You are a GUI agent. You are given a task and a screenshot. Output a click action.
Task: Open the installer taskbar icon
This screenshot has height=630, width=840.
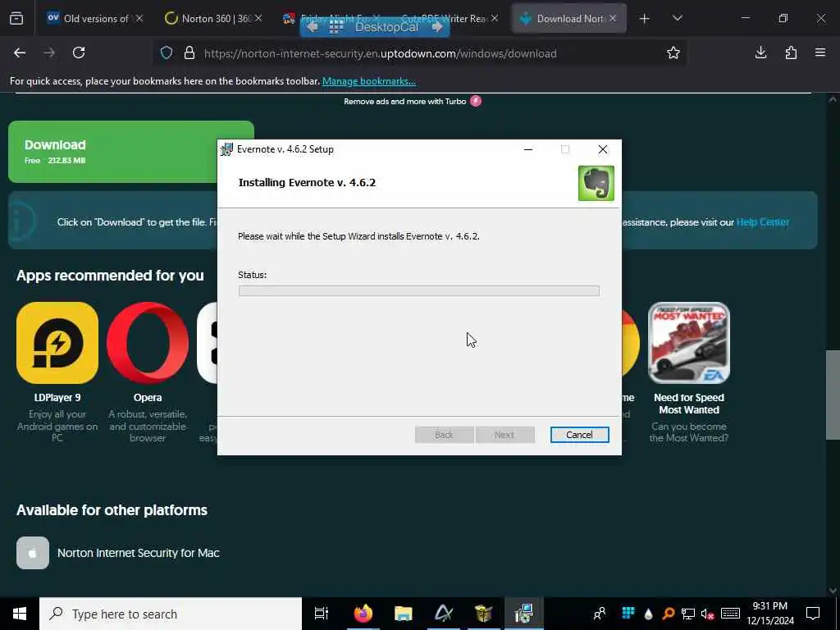pyautogui.click(x=523, y=614)
